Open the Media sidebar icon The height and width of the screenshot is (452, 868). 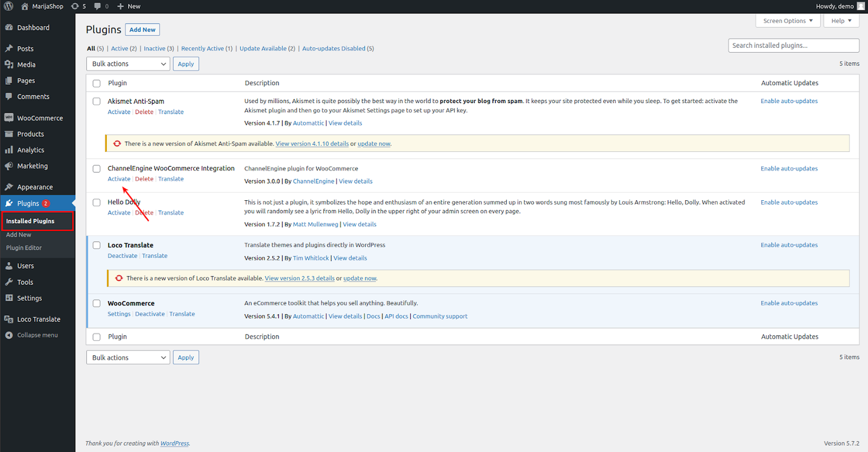[x=9, y=64]
